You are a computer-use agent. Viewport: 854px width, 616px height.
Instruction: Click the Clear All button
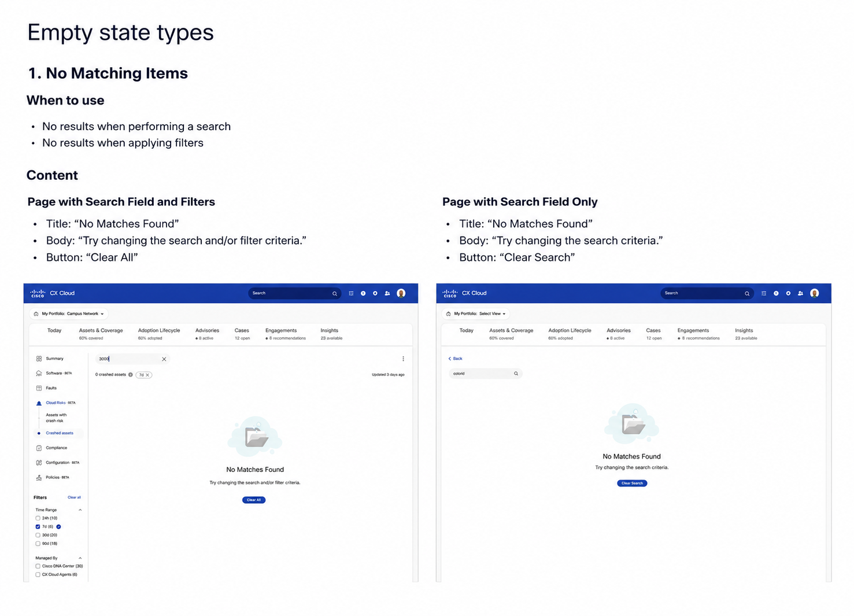coord(254,500)
